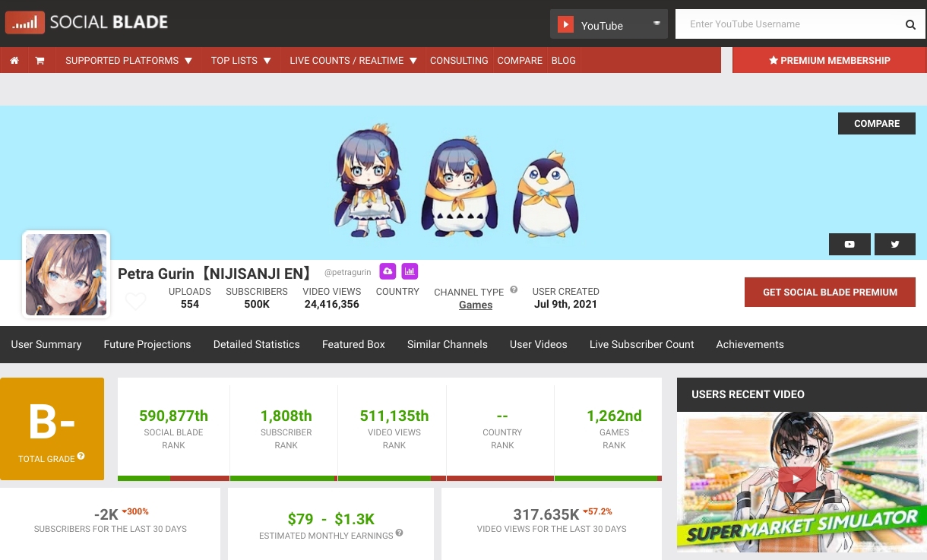Click the purple bar chart icon

(410, 271)
